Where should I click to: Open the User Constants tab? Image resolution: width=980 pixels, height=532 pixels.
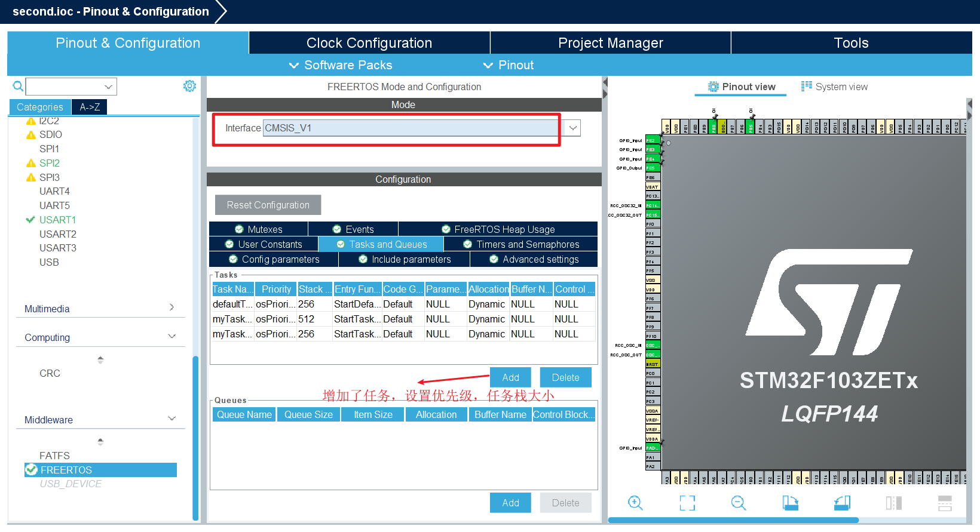click(264, 244)
